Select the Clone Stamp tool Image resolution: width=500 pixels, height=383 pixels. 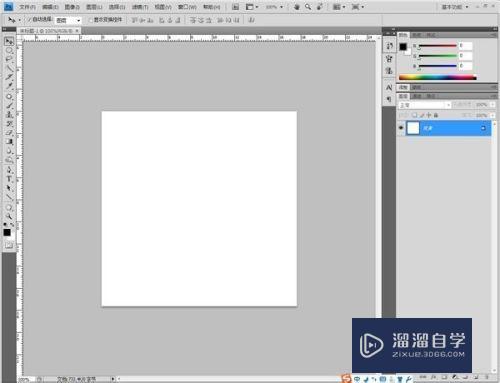pyautogui.click(x=9, y=115)
